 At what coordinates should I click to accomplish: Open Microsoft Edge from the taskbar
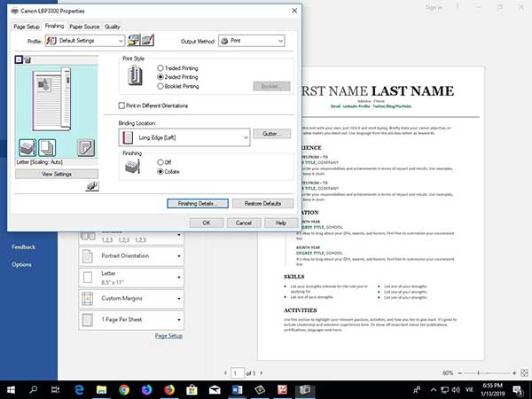coord(79,390)
